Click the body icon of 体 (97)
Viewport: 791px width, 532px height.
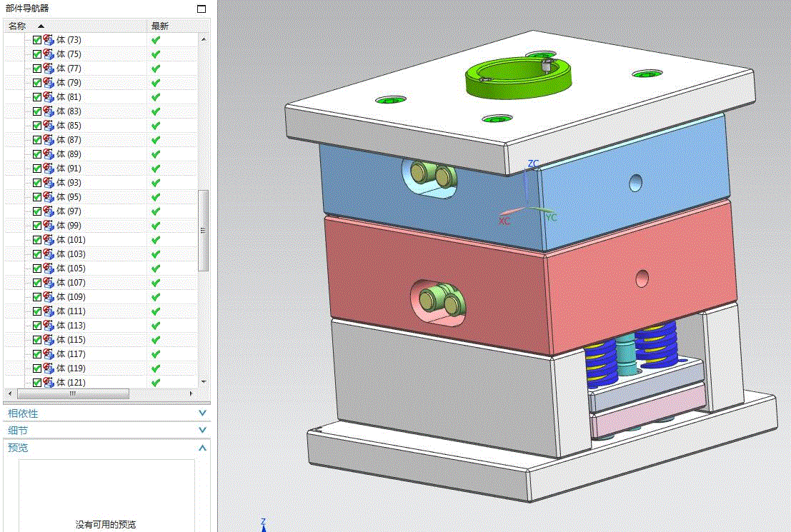coord(49,211)
